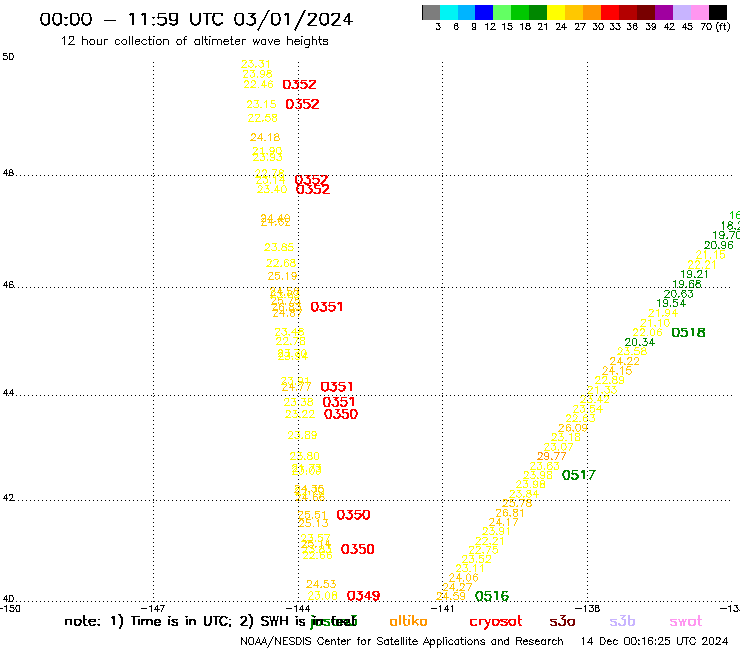740x650 pixels.
Task: Click the 0351 label beside 24.77
Action: click(x=336, y=387)
